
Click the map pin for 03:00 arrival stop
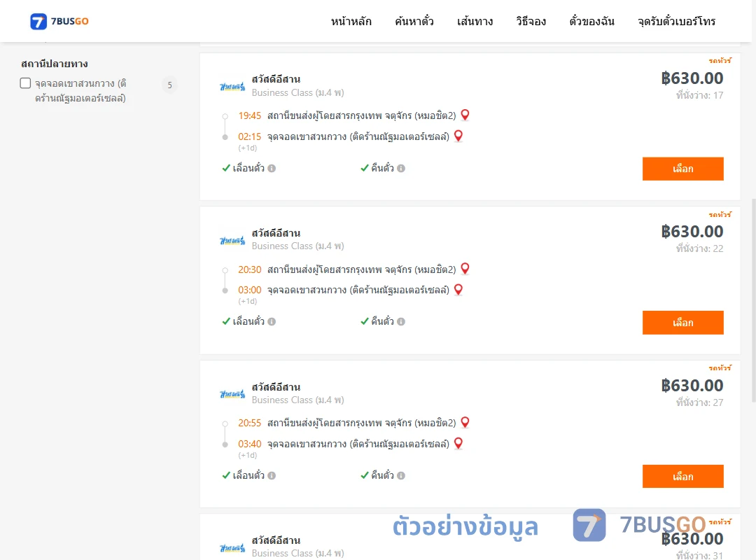[x=458, y=289]
